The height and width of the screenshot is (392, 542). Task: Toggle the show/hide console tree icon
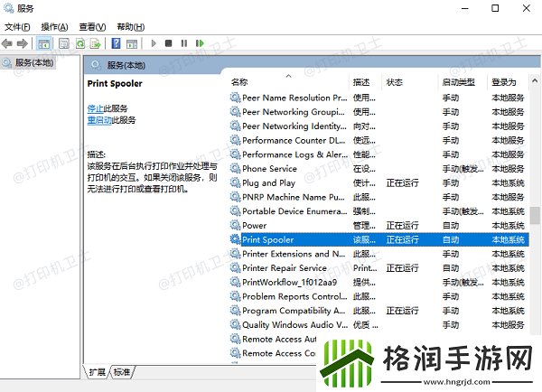coord(44,42)
